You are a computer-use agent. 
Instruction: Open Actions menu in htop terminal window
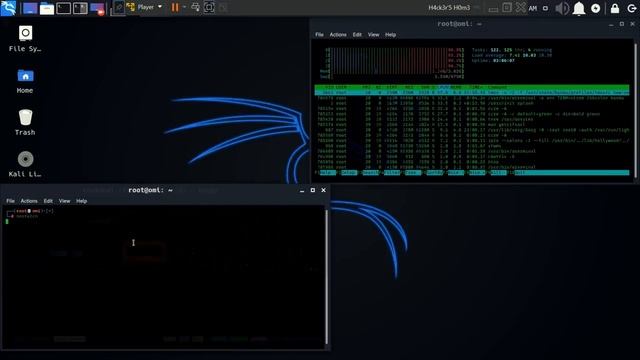coord(338,35)
